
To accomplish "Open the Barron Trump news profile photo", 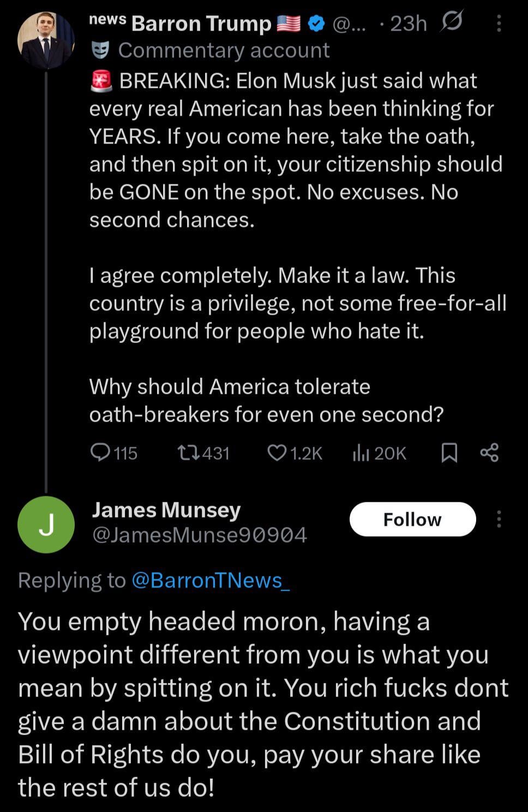I will point(46,41).
